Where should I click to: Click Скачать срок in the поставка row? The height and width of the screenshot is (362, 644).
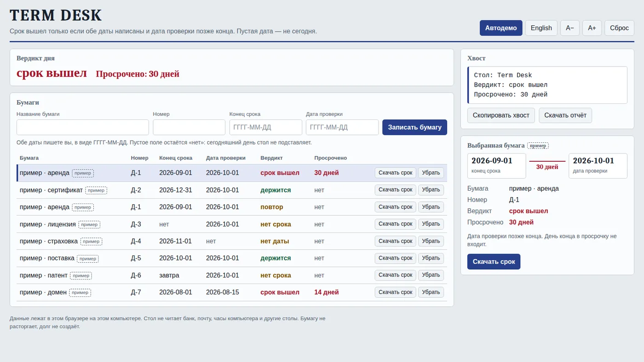(396, 258)
